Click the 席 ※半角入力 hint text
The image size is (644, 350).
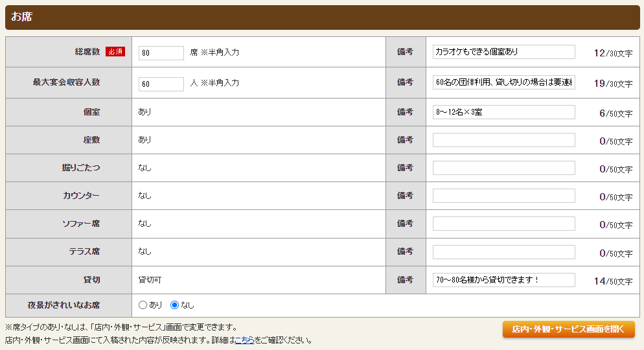(x=214, y=52)
